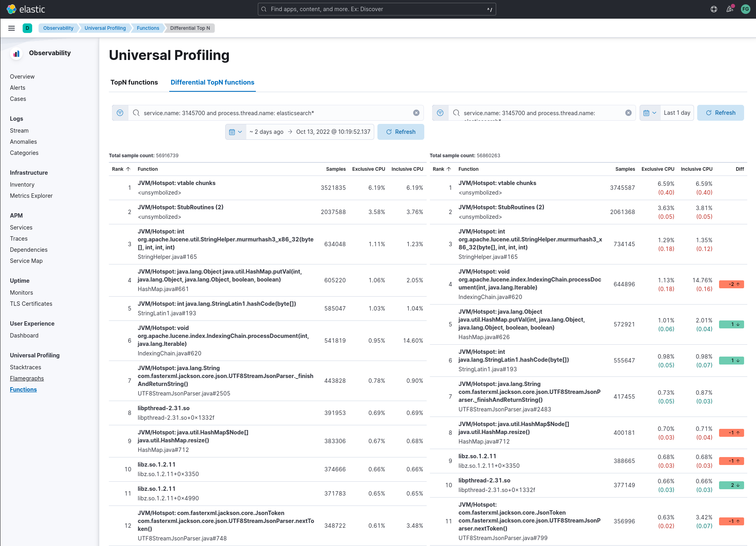Open left saved query filter menu
Screen dimensions: 756x546
(x=120, y=113)
